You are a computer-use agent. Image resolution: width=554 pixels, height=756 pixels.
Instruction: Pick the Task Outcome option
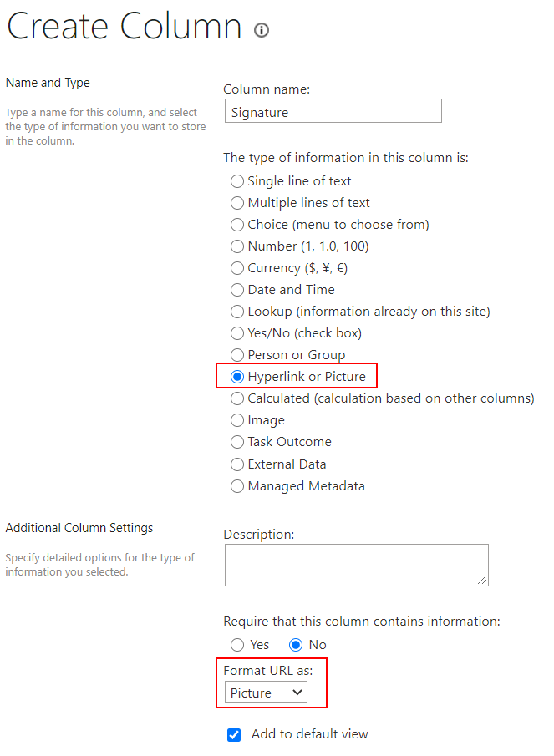(237, 442)
